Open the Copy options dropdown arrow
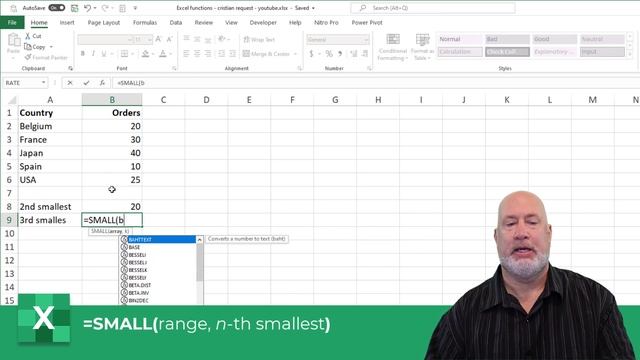The image size is (640, 360). click(51, 47)
